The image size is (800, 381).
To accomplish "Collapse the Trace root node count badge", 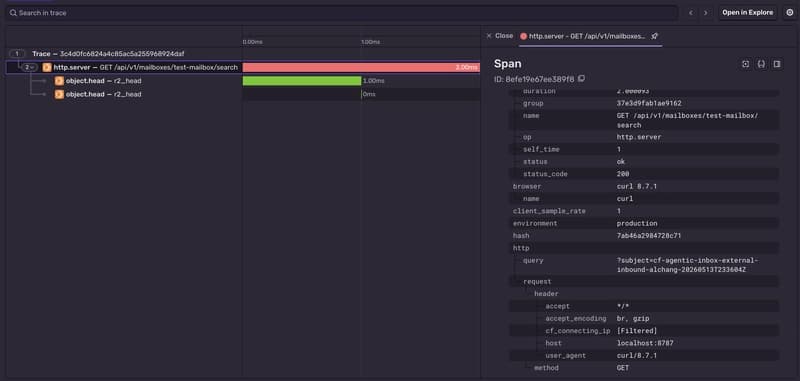I will (x=17, y=54).
